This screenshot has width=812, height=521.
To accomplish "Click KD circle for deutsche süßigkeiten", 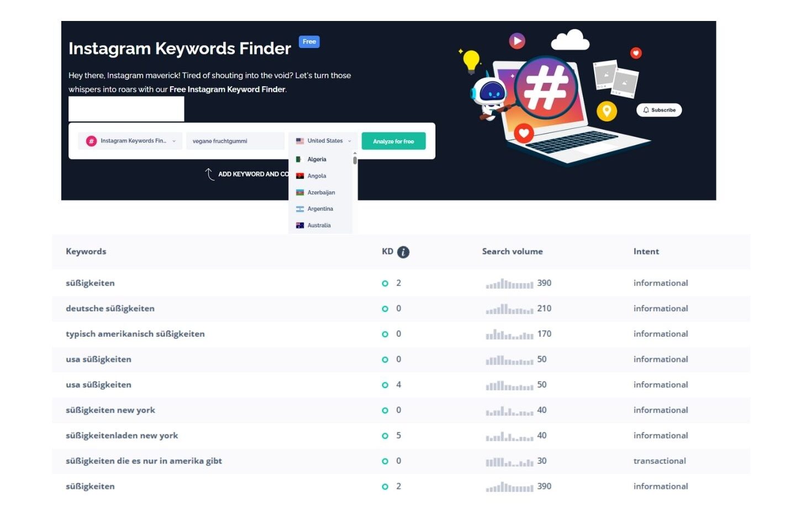I will (385, 309).
